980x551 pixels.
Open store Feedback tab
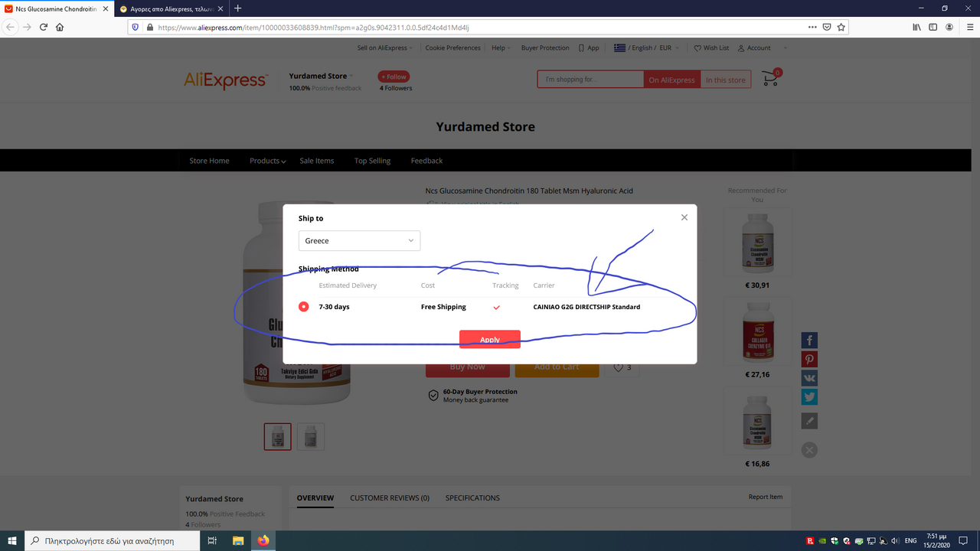(x=426, y=161)
